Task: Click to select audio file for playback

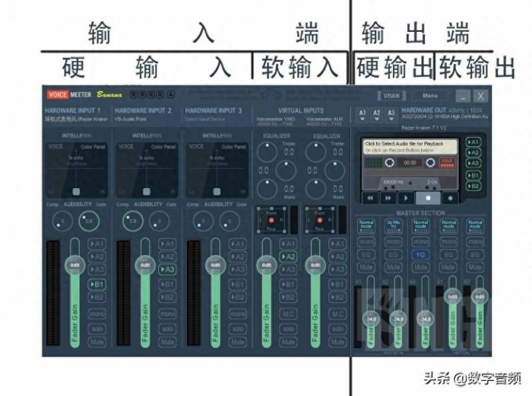Action: [x=410, y=146]
